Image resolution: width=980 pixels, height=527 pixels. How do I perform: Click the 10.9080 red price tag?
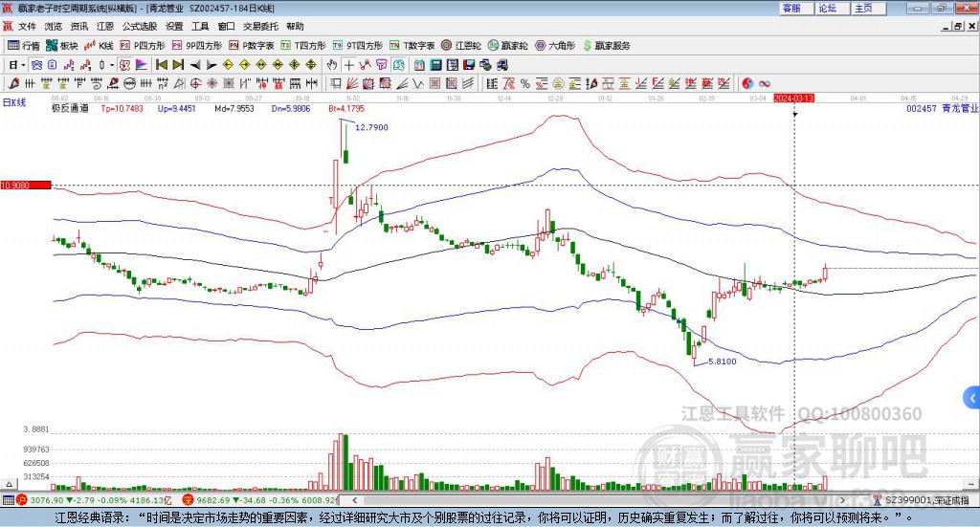point(26,185)
